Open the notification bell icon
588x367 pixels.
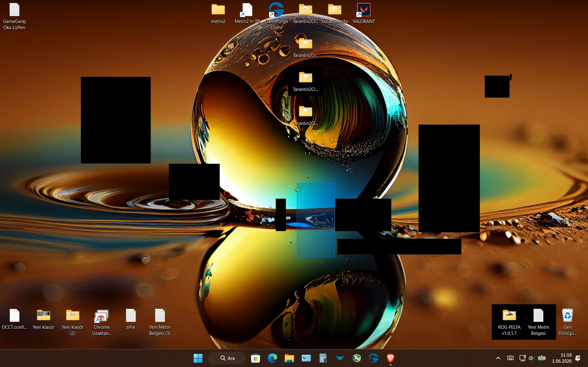click(578, 358)
